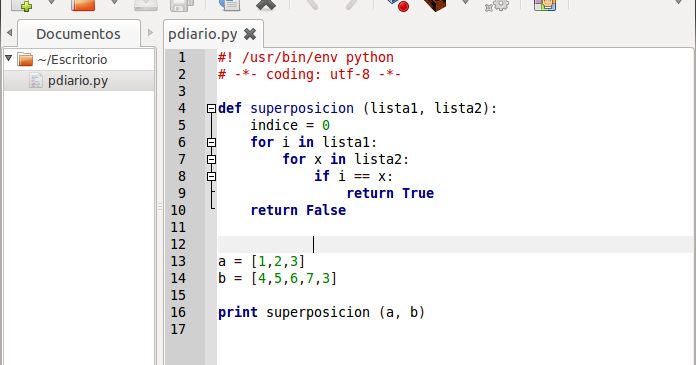
Task: Click the ~/Escritorio folder icon
Action: point(25,59)
